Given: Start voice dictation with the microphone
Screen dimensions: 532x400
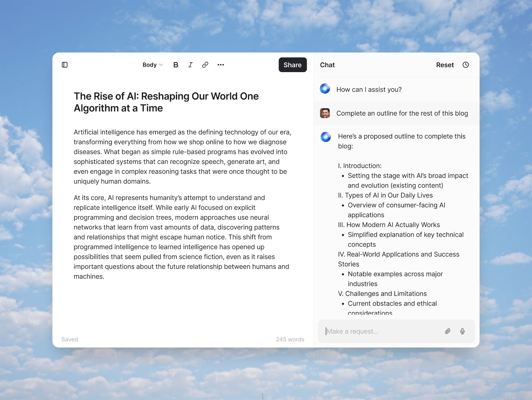Looking at the screenshot, I should [462, 331].
